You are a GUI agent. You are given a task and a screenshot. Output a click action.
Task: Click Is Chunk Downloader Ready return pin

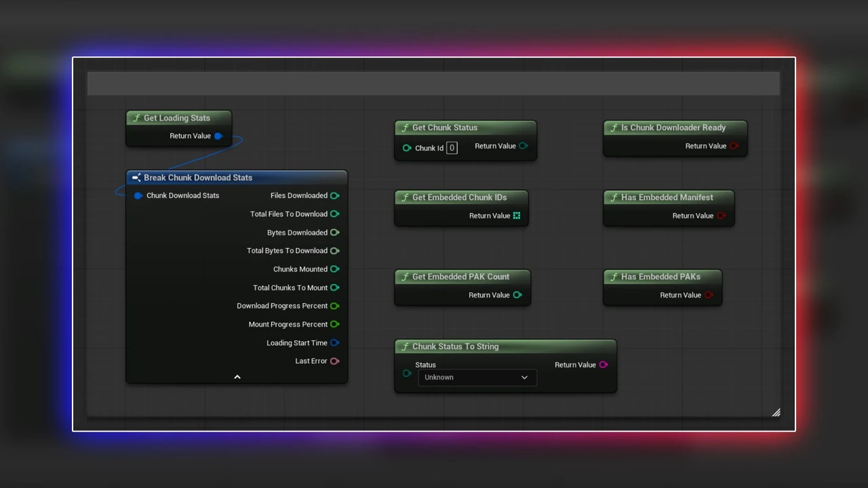click(734, 146)
